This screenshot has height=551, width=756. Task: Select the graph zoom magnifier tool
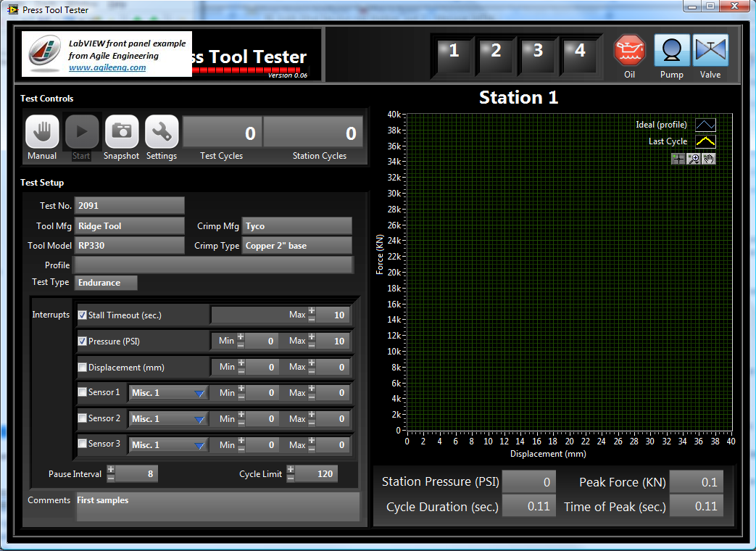tap(694, 159)
